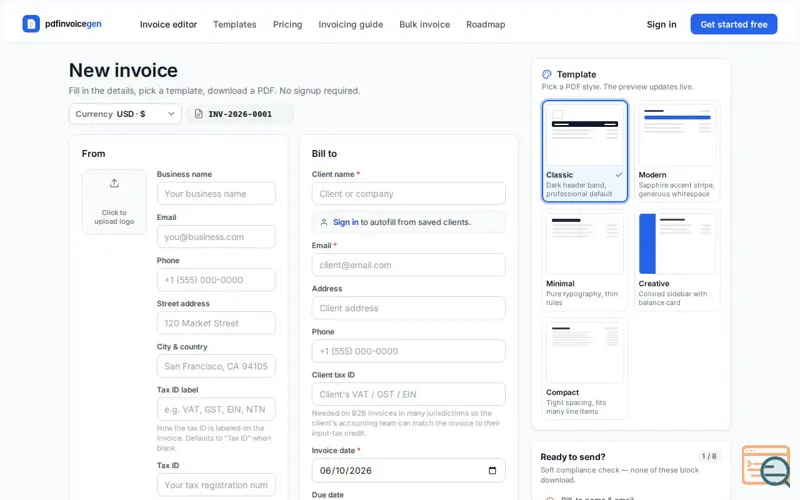The image size is (800, 500).
Task: Focus the Business name field
Action: coord(216,194)
